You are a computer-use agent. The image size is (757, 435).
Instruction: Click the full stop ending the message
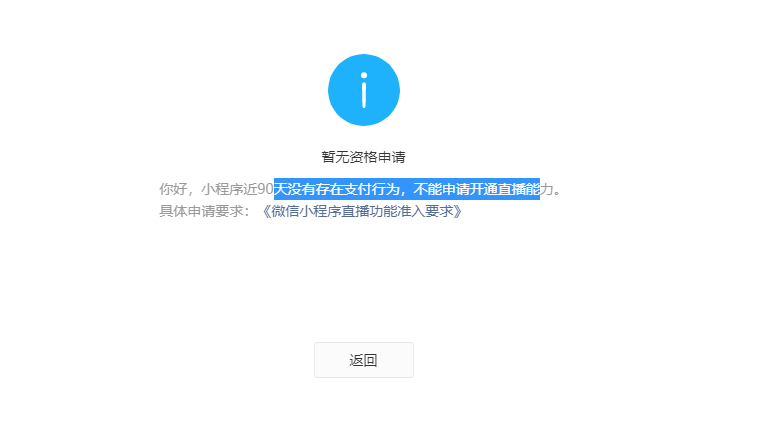[558, 192]
